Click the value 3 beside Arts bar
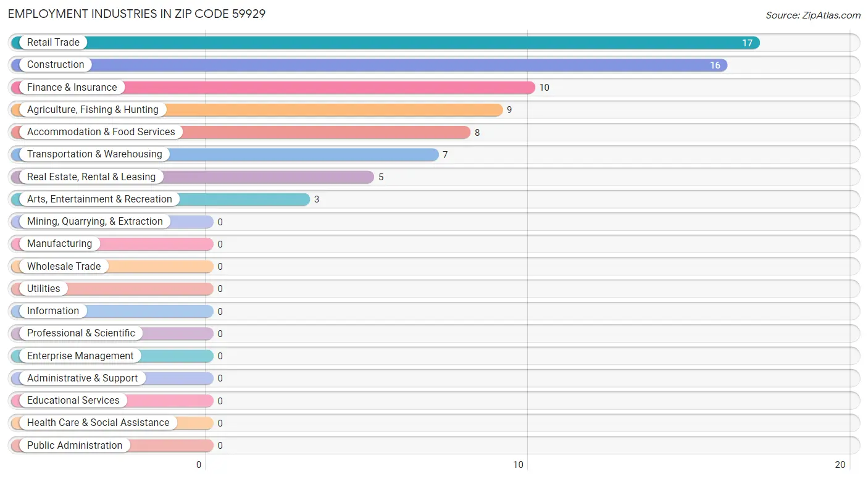This screenshot has width=868, height=479. 317,200
